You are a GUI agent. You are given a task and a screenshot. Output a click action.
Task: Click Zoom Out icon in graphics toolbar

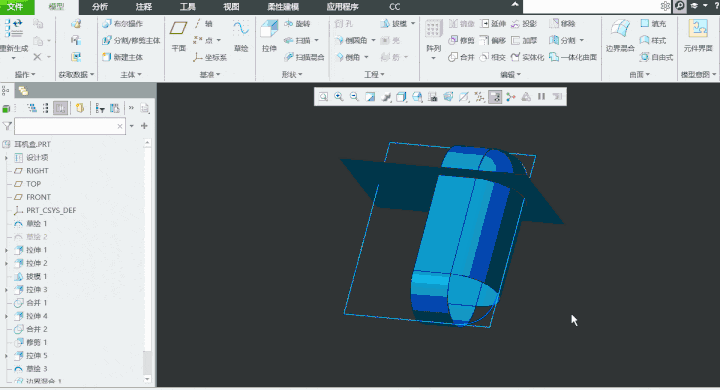pos(354,96)
